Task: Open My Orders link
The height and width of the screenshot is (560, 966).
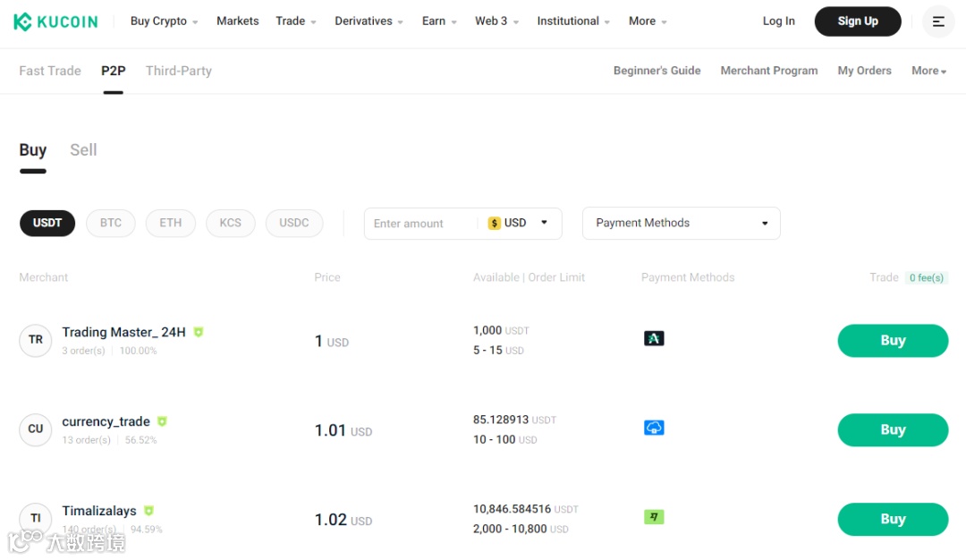Action: (x=864, y=71)
